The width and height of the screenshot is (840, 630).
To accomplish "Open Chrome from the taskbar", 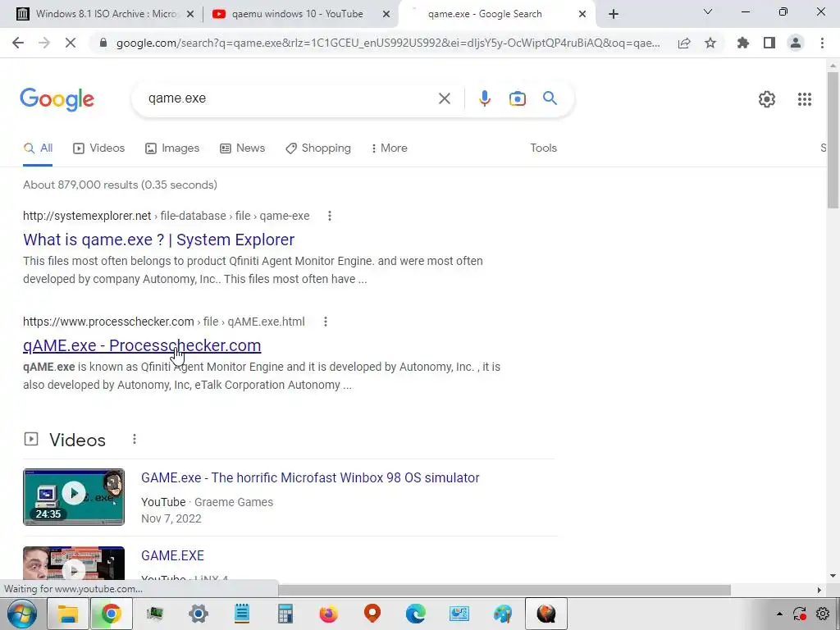I will point(112,614).
